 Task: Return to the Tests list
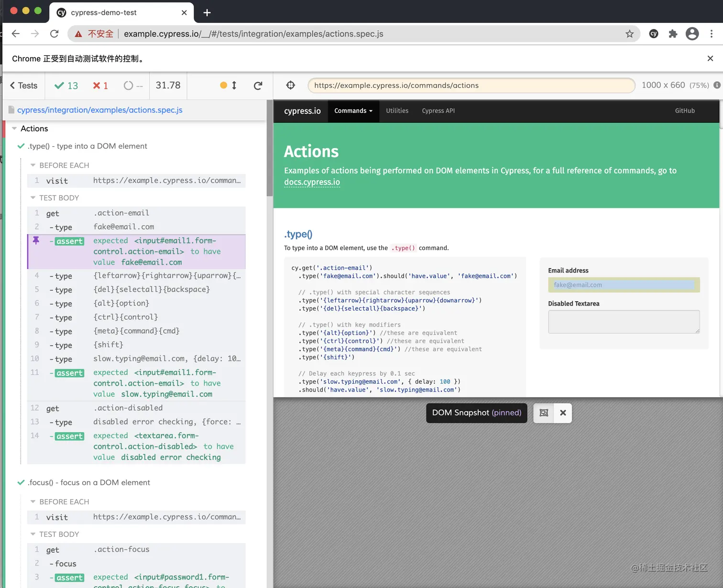click(x=23, y=86)
